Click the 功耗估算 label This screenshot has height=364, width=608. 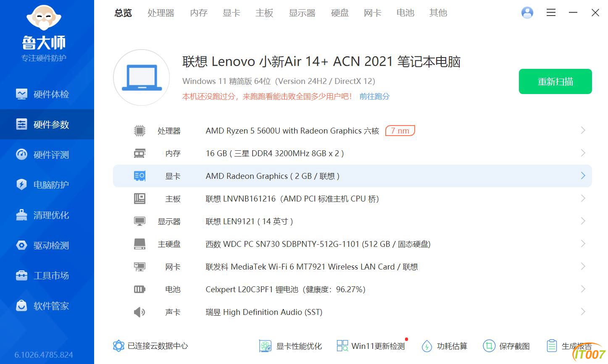pos(452,346)
